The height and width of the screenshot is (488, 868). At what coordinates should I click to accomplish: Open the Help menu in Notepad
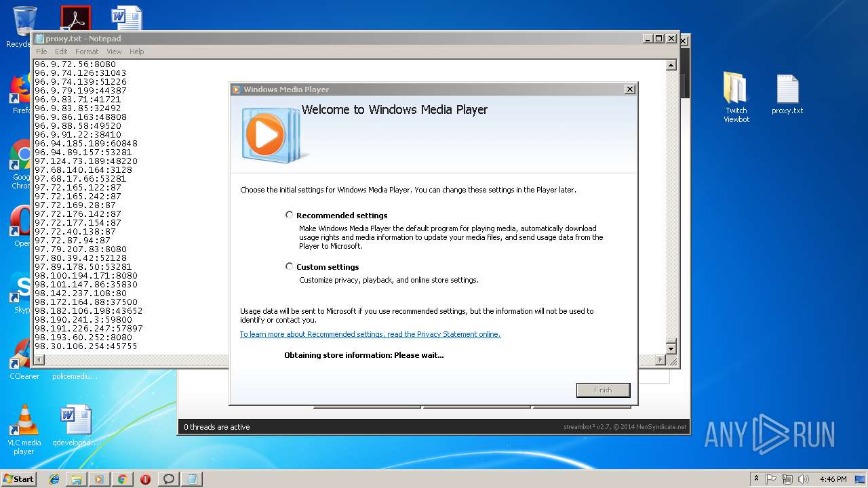(x=137, y=52)
